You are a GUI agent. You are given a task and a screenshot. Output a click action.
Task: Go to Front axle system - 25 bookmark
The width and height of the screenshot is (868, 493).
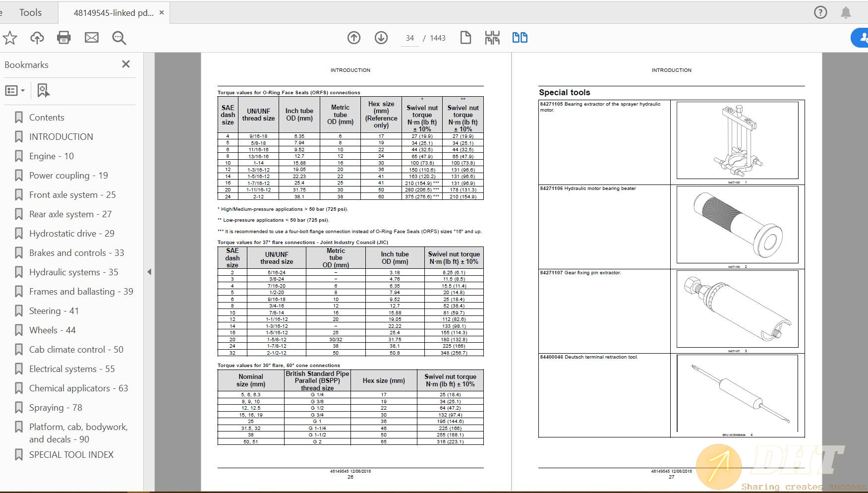(72, 195)
